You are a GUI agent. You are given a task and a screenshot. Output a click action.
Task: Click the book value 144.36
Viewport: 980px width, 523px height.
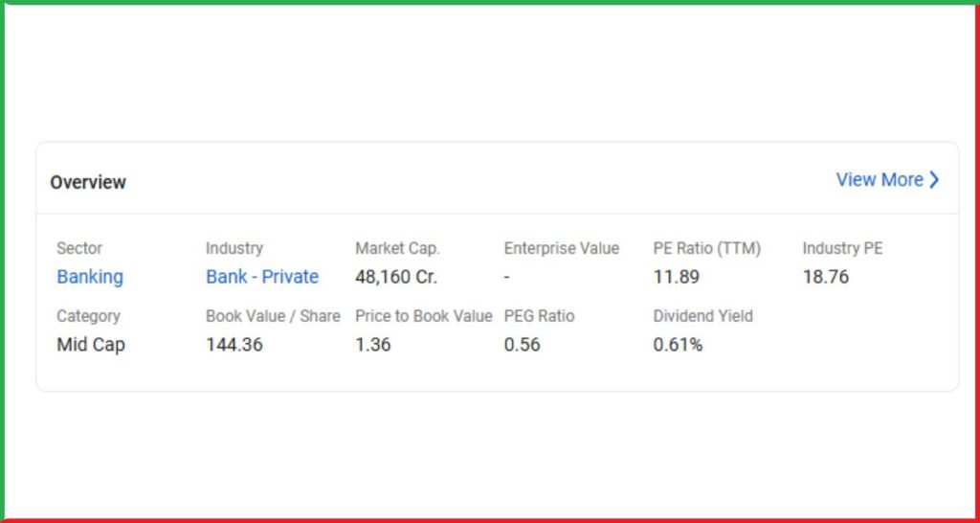pos(234,345)
